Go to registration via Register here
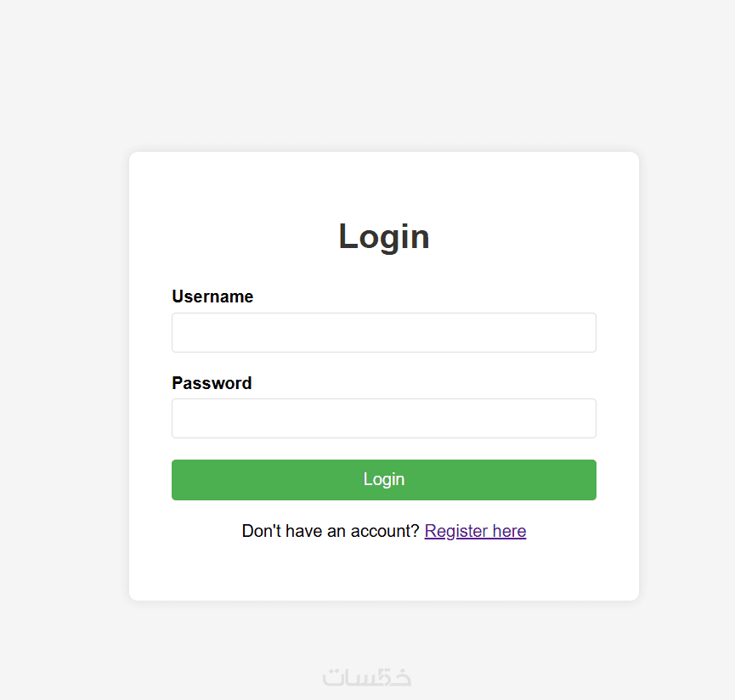The image size is (735, 700). 475,531
